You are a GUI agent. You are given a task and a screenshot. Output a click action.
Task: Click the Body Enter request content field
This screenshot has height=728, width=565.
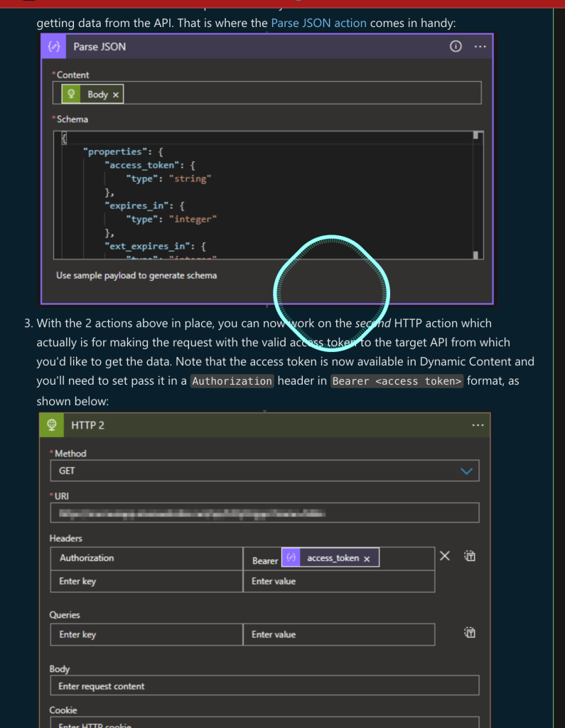click(x=264, y=686)
